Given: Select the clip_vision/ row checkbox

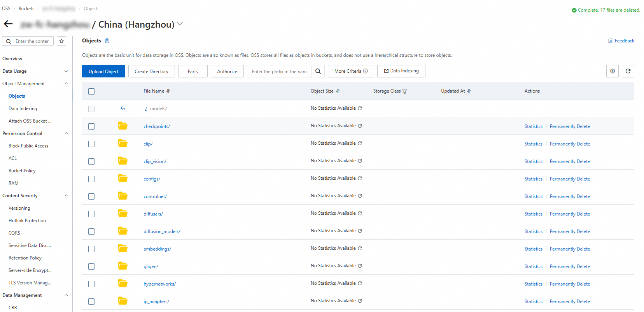Looking at the screenshot, I should (x=91, y=161).
